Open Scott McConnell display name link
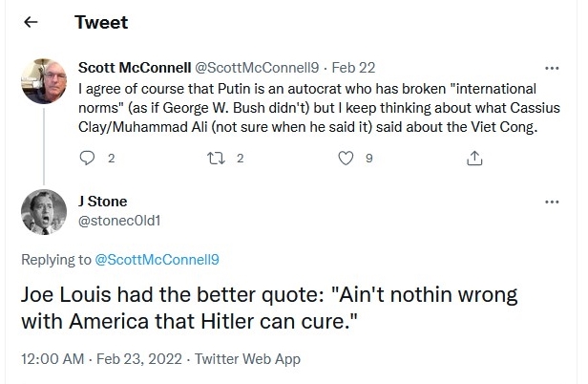Screen dimensions: 588x384 coord(135,68)
